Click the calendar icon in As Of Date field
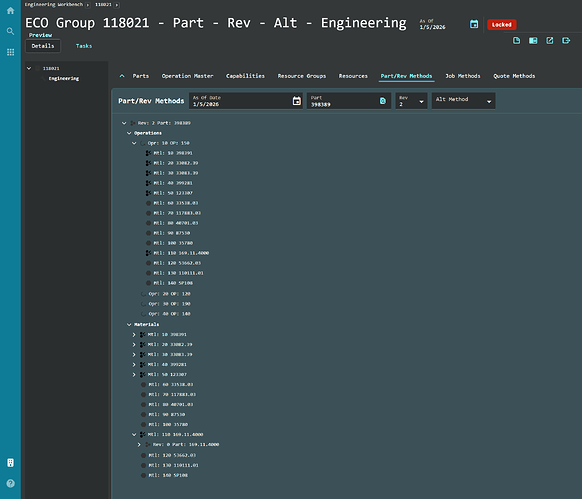 coord(296,101)
